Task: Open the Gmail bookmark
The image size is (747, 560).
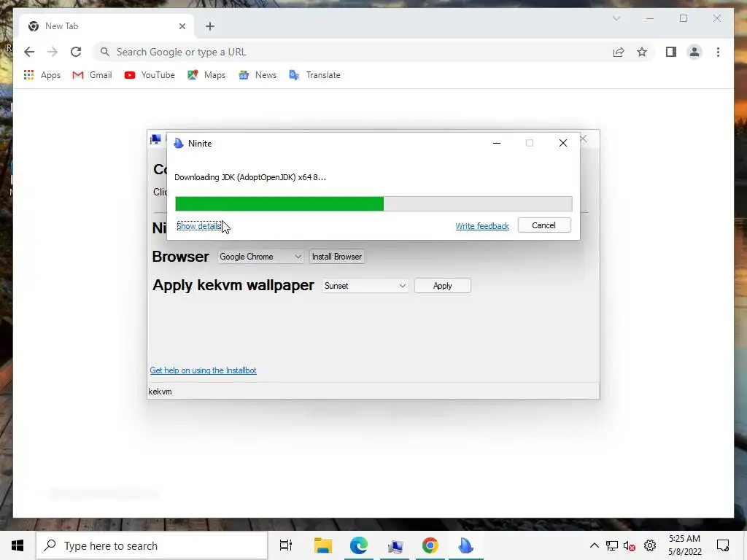Action: [x=92, y=75]
